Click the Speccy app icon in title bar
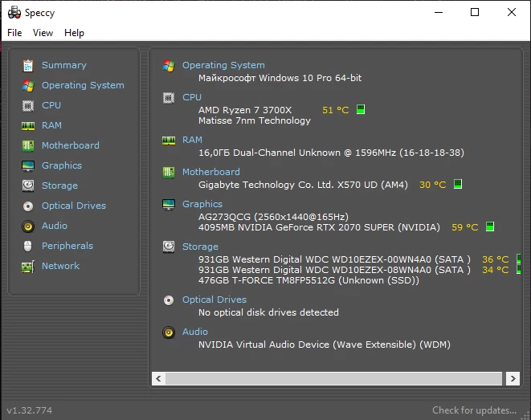531x420 pixels. (14, 13)
